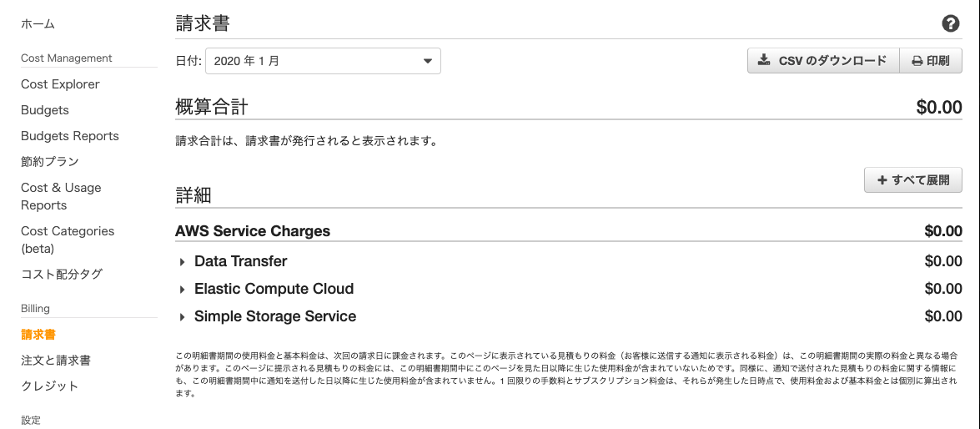Open Cost Explorer in sidebar

pyautogui.click(x=60, y=83)
